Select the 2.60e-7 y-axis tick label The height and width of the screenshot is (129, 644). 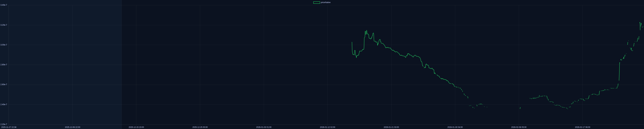click(x=4, y=85)
